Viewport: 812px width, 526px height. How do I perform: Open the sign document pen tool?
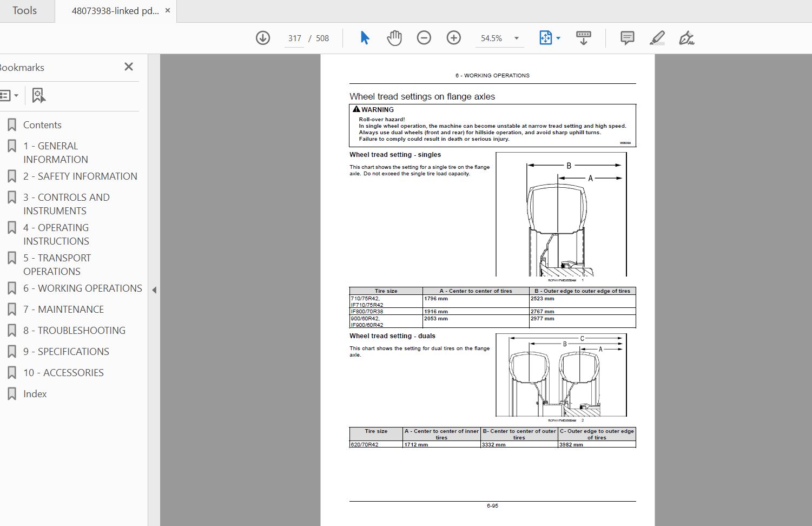point(686,38)
